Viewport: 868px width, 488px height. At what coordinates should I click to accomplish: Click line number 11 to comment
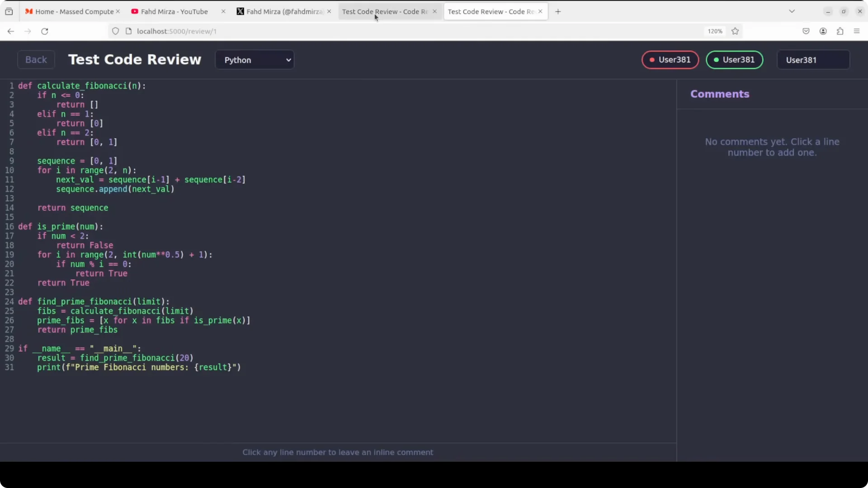pyautogui.click(x=9, y=180)
